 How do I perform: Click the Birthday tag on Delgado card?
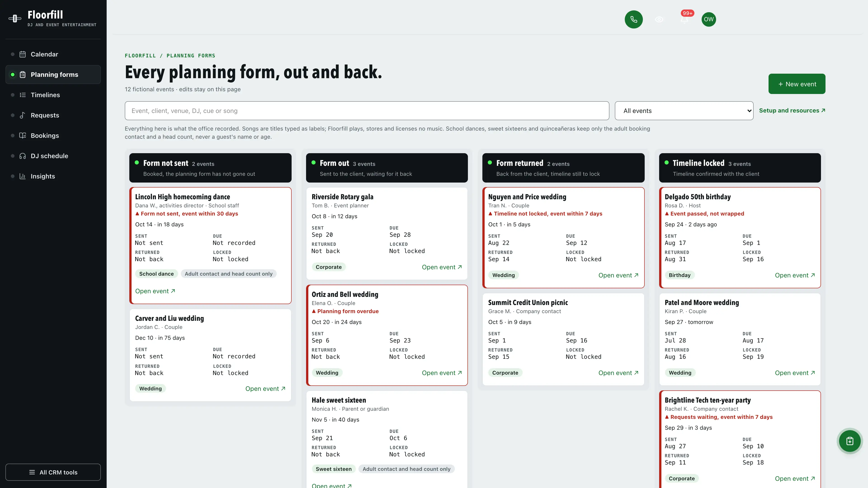click(x=680, y=275)
